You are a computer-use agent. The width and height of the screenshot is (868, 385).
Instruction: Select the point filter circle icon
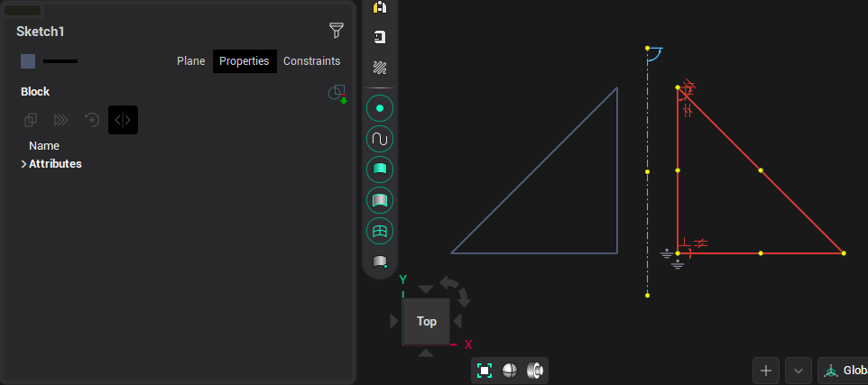coord(380,109)
